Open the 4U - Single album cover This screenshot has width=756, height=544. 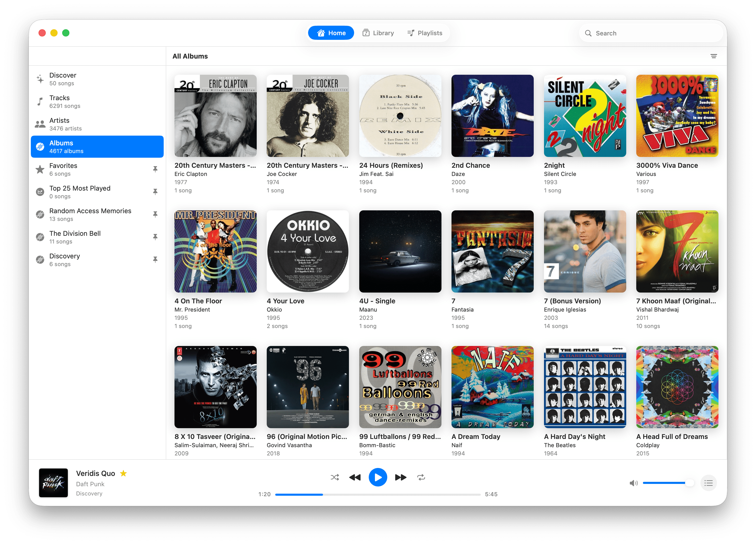tap(400, 251)
